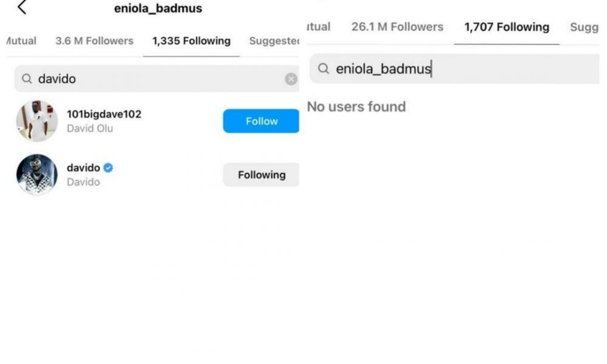Screen dimensions: 607x364
Task: Open davido's profile picture
Action: 36,175
